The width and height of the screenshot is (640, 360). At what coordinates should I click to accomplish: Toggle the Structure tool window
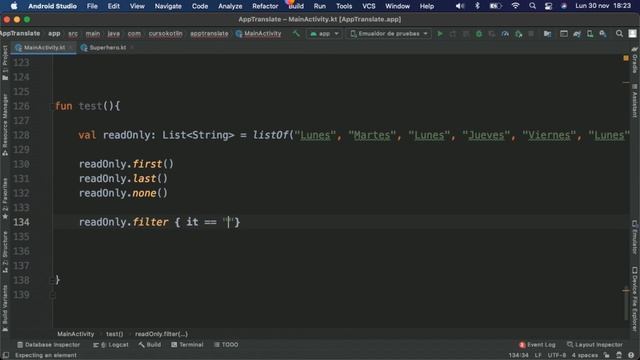(x=5, y=252)
